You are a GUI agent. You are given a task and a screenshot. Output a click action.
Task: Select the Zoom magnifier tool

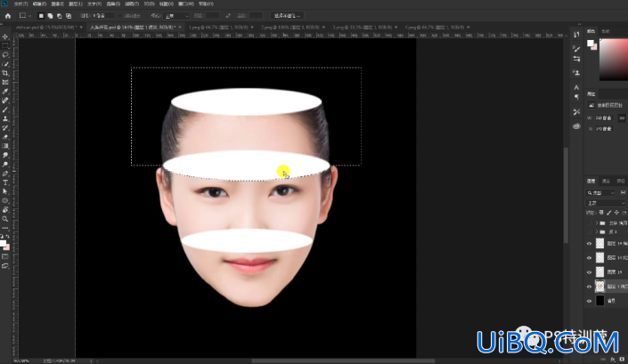[x=5, y=219]
